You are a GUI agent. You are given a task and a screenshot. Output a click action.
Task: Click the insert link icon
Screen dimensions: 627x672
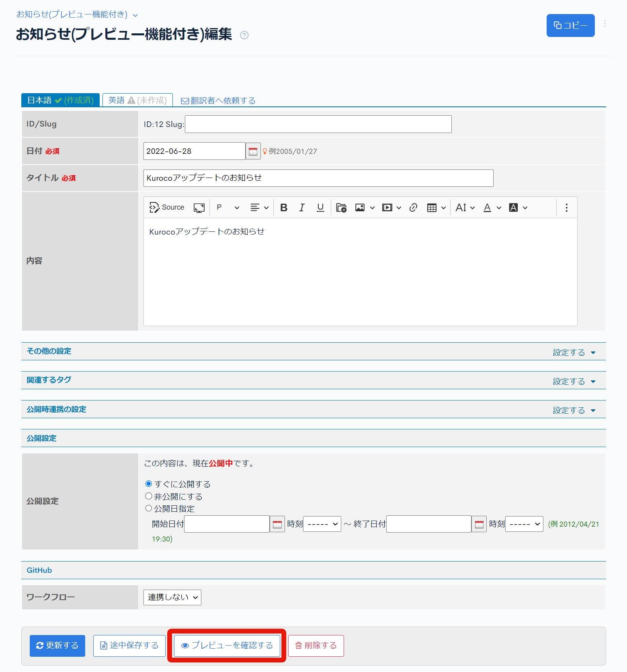[413, 208]
